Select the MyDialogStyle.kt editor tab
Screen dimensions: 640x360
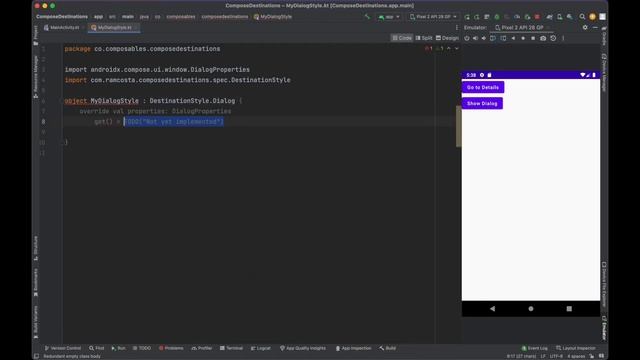pyautogui.click(x=114, y=28)
